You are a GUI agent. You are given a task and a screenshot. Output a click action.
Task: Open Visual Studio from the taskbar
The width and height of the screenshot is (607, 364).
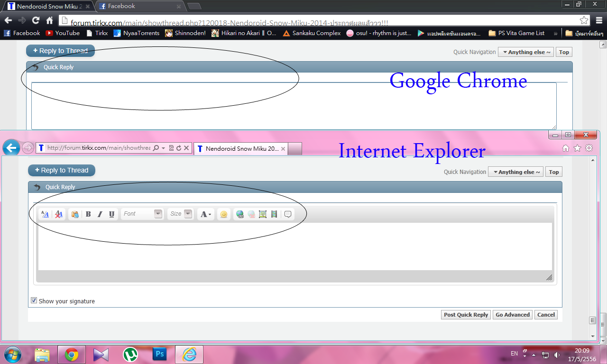click(x=101, y=354)
